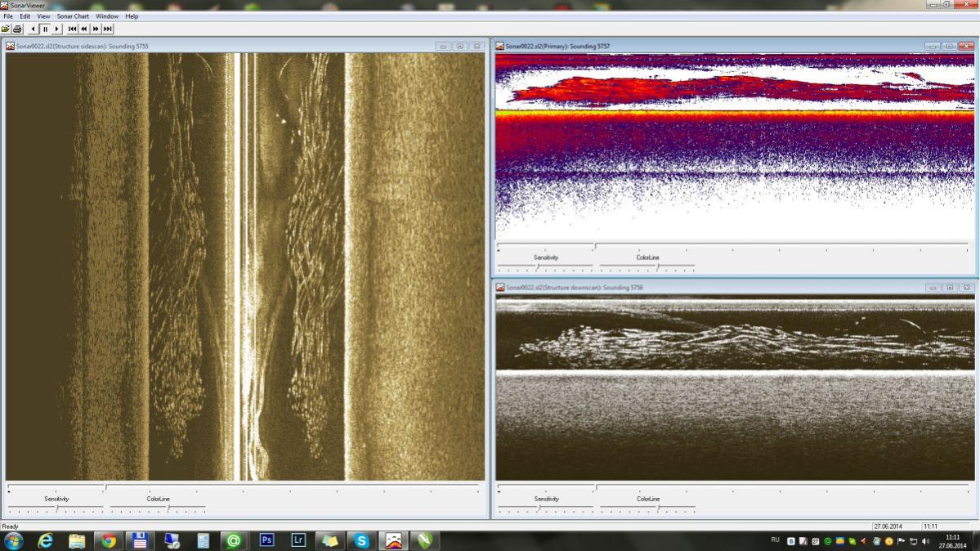The height and width of the screenshot is (551, 980).
Task: Click the sidescan window Sensitivity slider
Action: tap(56, 508)
